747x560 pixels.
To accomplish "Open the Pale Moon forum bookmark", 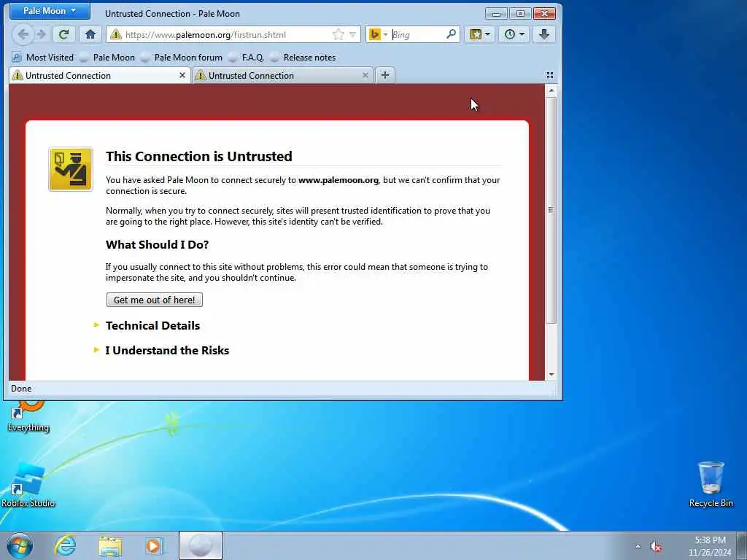I will pyautogui.click(x=182, y=58).
